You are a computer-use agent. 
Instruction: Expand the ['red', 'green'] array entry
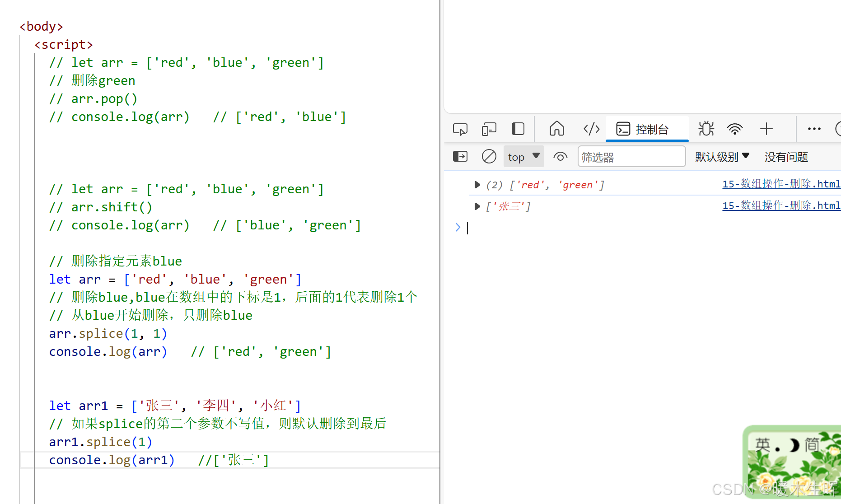pyautogui.click(x=477, y=184)
